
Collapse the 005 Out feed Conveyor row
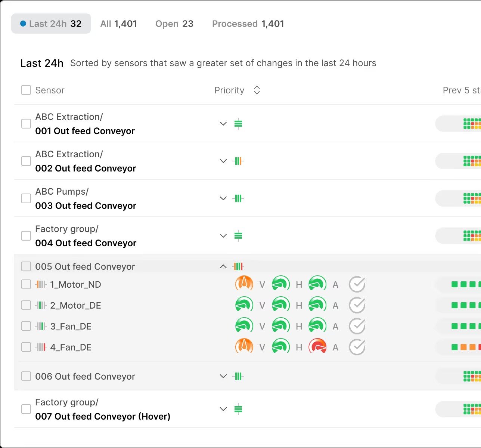tap(223, 266)
